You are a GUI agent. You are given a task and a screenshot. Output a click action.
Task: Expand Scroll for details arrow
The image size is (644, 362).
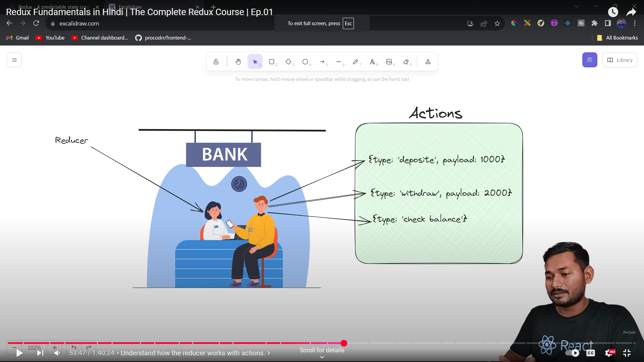pyautogui.click(x=322, y=357)
